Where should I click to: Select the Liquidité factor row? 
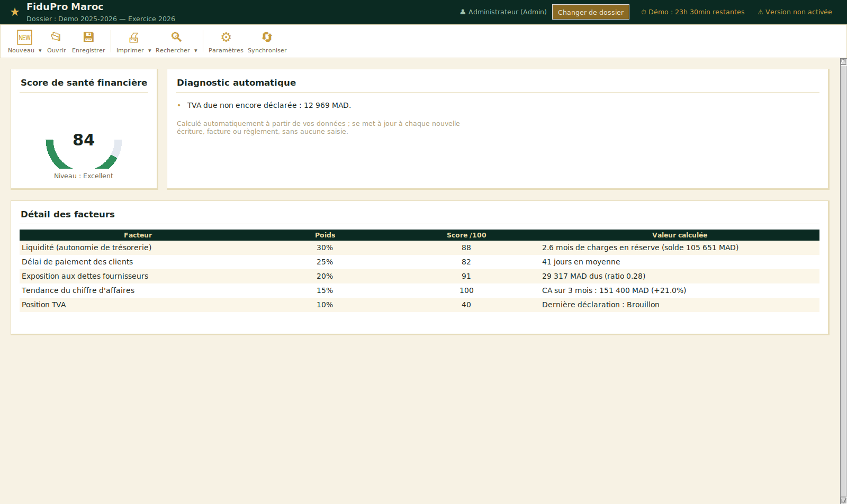[x=419, y=248]
